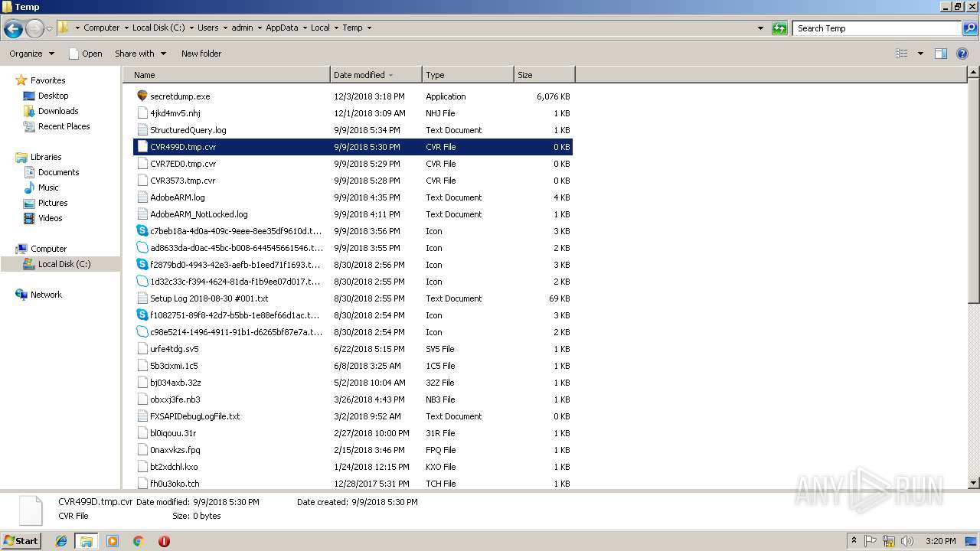Screen dimensions: 980x551
Task: Click the Desktop icon in Favorites
Action: [x=29, y=96]
